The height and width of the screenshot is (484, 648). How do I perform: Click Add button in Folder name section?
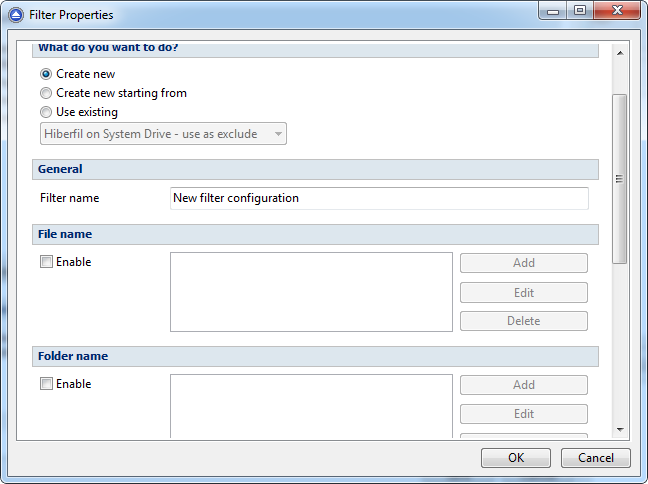524,385
